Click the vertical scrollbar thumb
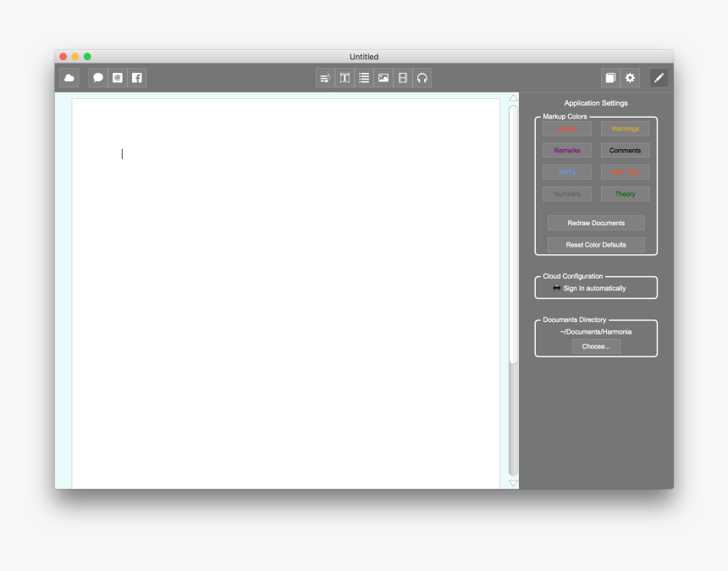The width and height of the screenshot is (728, 571). pos(513,234)
